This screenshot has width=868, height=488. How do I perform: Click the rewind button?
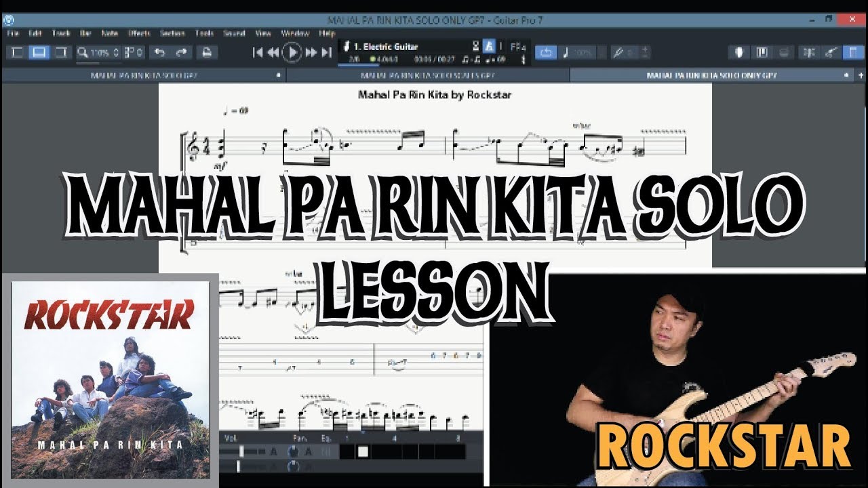click(x=273, y=52)
